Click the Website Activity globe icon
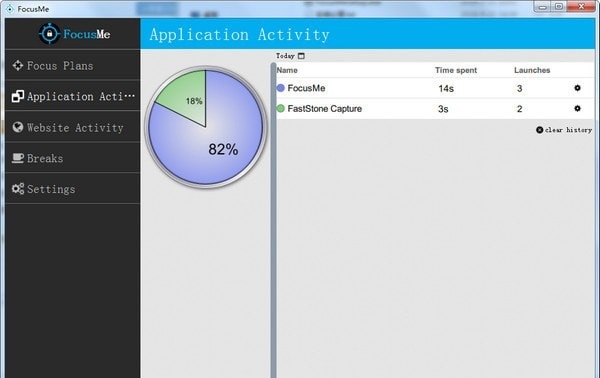Image resolution: width=600 pixels, height=378 pixels. pos(18,127)
